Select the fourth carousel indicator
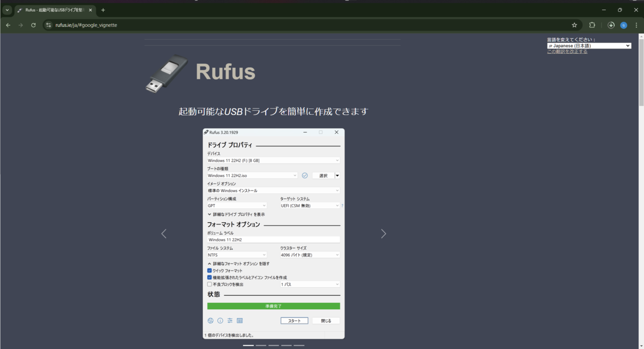The height and width of the screenshot is (349, 644). pyautogui.click(x=286, y=345)
